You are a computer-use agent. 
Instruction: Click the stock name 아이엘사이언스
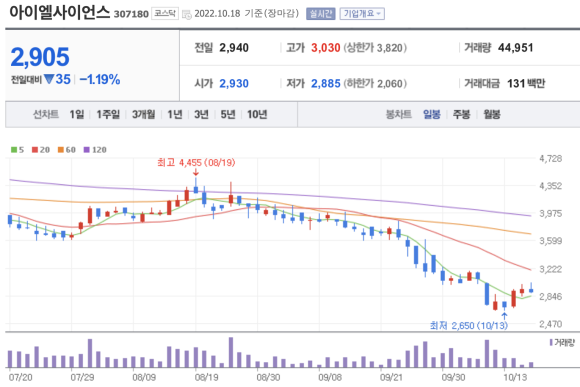tap(60, 12)
